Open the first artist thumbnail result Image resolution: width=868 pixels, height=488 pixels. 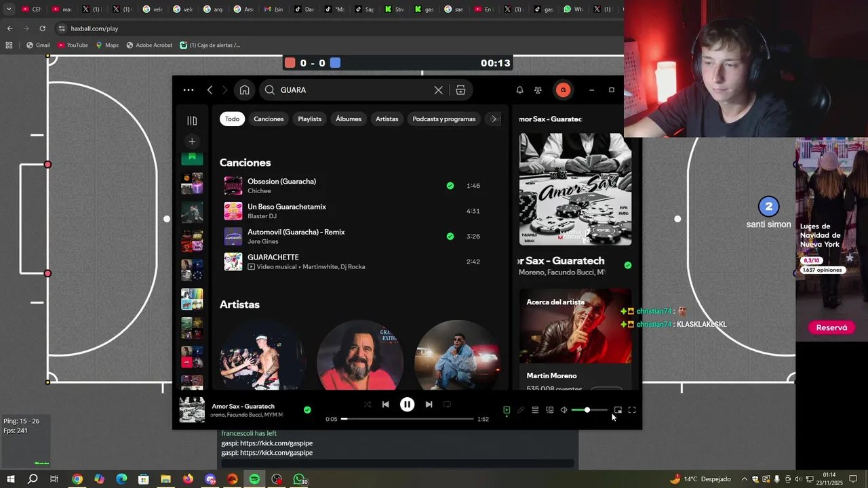[263, 355]
